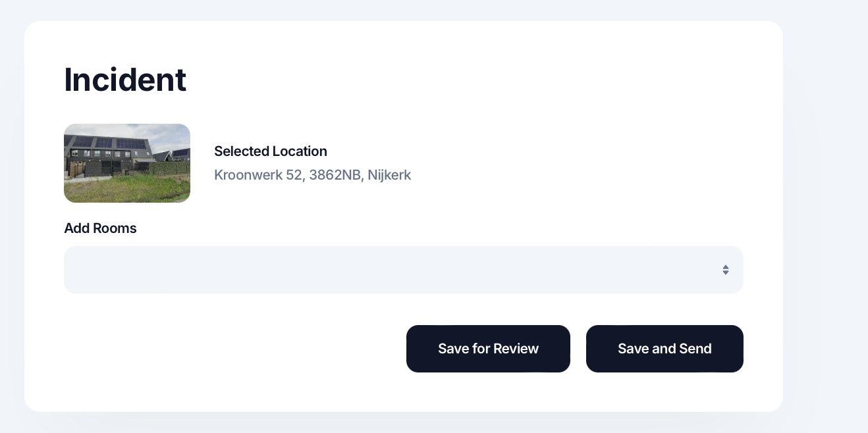
Task: Click the up arrow in the rooms selector
Action: [725, 267]
